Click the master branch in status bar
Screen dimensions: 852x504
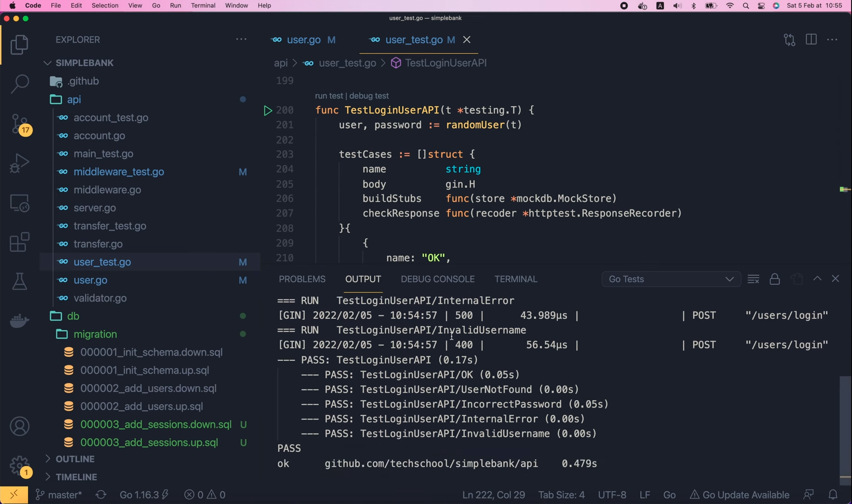(x=59, y=495)
